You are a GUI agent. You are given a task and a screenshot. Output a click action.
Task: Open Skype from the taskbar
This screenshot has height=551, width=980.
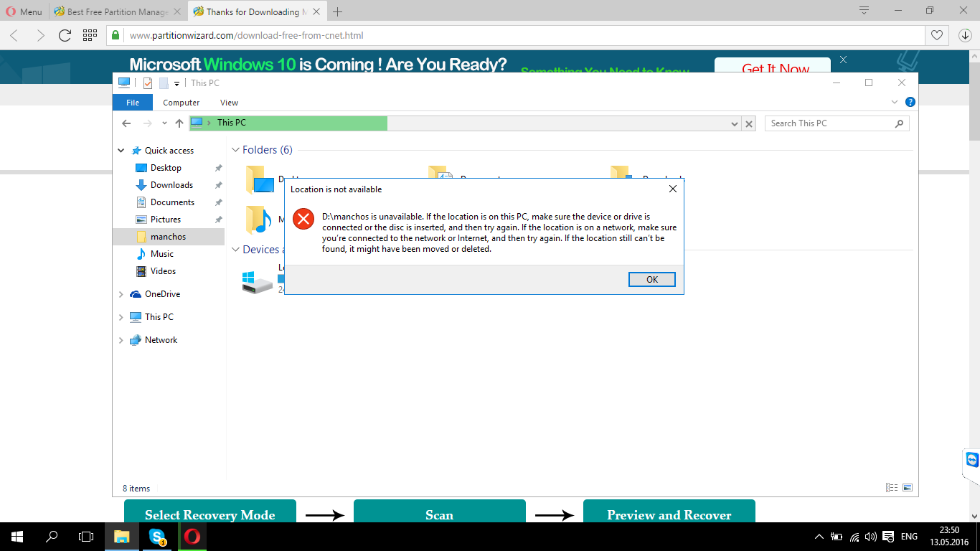click(x=158, y=537)
